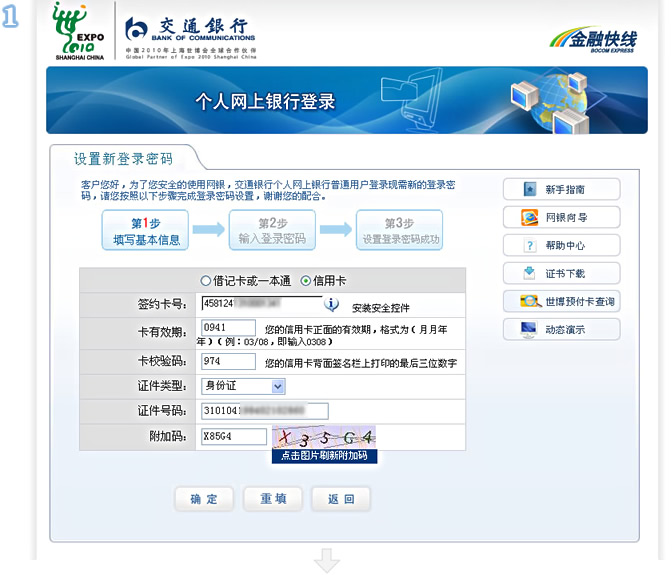Click the 帮助中心 question mark icon
The height and width of the screenshot is (575, 672).
click(x=530, y=246)
